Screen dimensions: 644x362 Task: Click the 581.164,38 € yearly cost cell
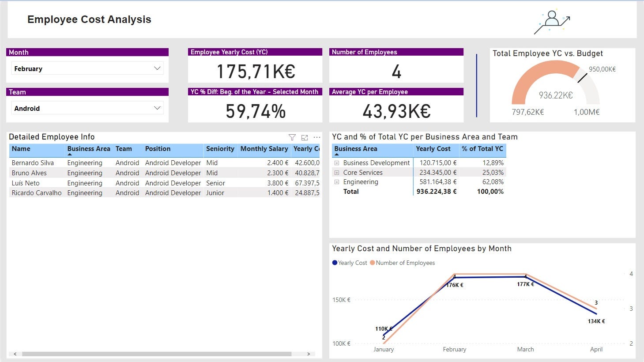tap(438, 182)
